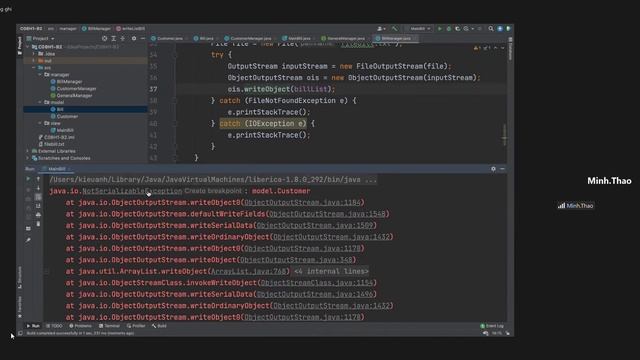Start debugging with the bug icon
This screenshot has width=640, height=360.
[x=449, y=29]
